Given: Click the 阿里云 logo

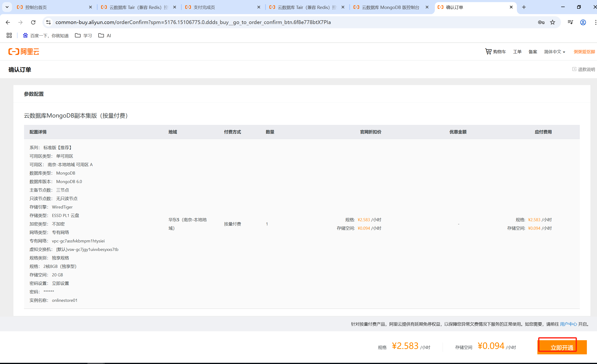Looking at the screenshot, I should click(24, 52).
